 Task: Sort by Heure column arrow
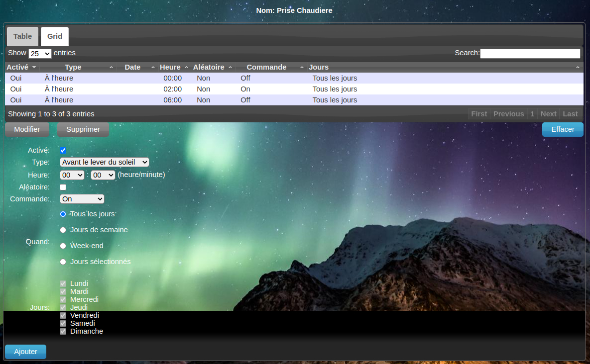(187, 67)
